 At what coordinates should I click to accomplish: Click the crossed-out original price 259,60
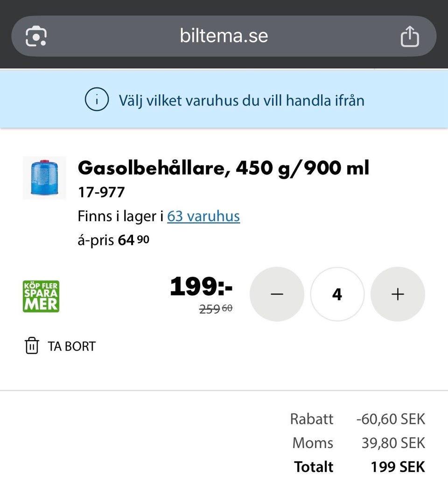coord(216,309)
